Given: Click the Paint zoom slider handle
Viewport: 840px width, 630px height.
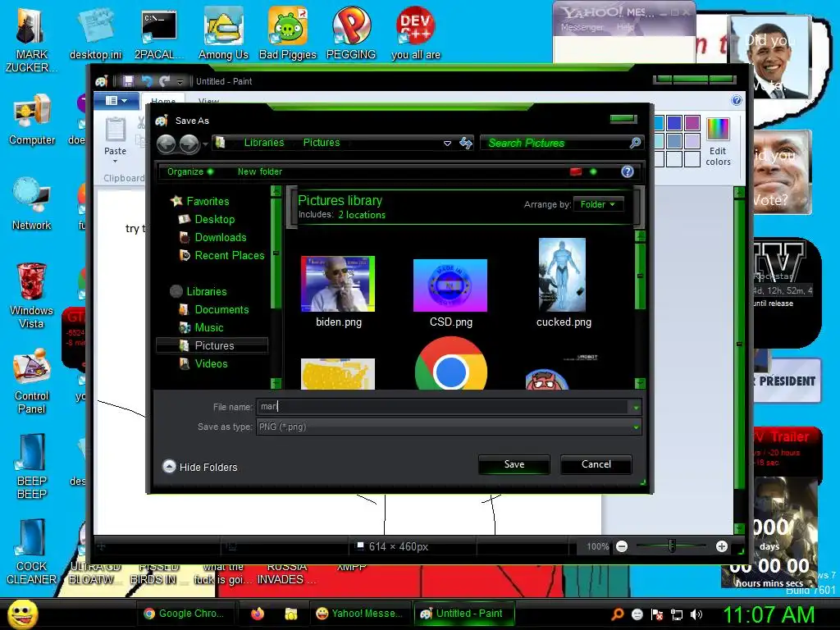Looking at the screenshot, I should 672,546.
